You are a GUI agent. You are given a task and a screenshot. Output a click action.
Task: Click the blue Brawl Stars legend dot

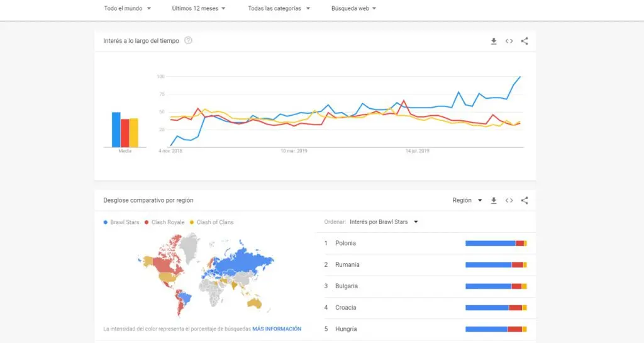point(105,222)
